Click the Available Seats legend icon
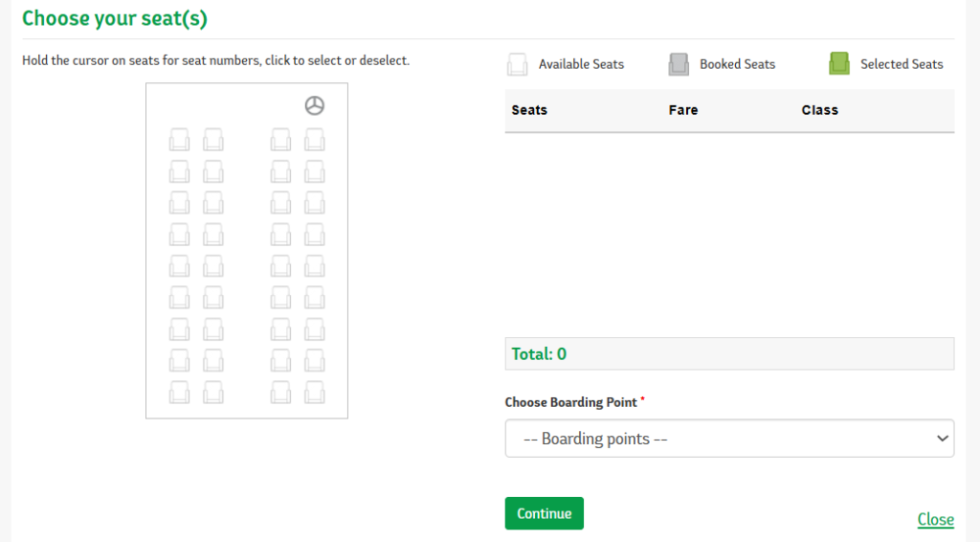Image resolution: width=980 pixels, height=542 pixels. [x=518, y=64]
